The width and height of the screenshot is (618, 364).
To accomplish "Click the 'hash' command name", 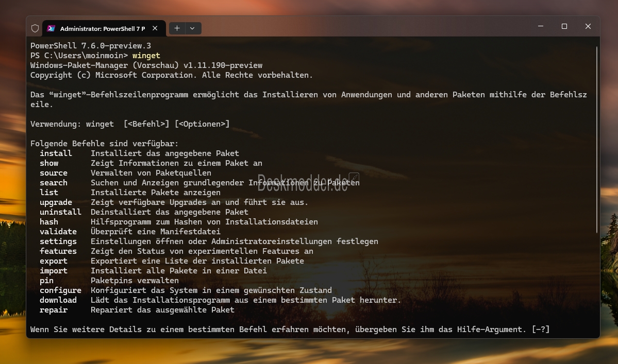I will (x=49, y=222).
